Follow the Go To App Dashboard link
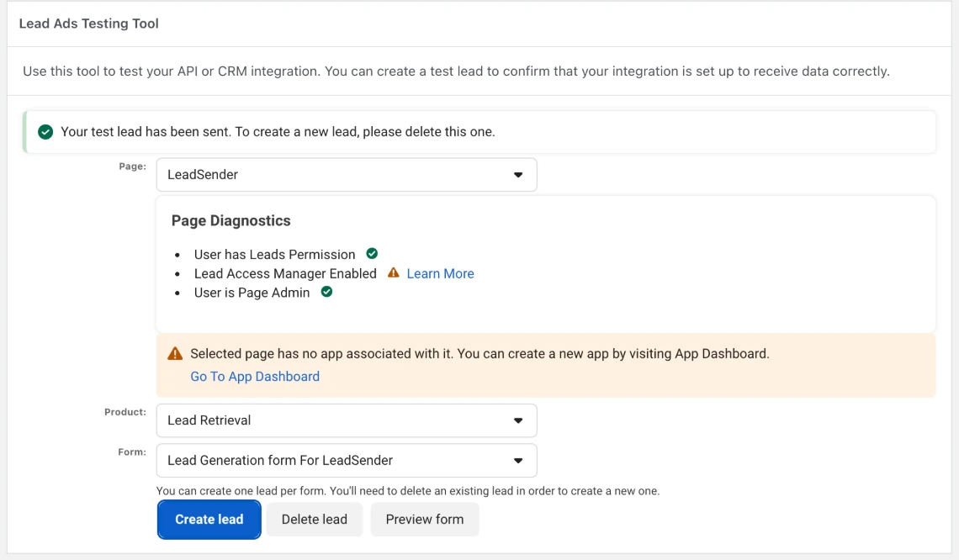Viewport: 959px width, 560px height. 255,377
